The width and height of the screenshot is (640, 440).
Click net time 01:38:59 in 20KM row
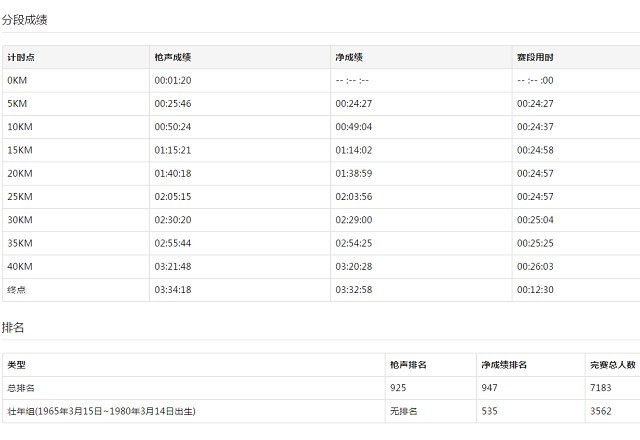tap(353, 173)
